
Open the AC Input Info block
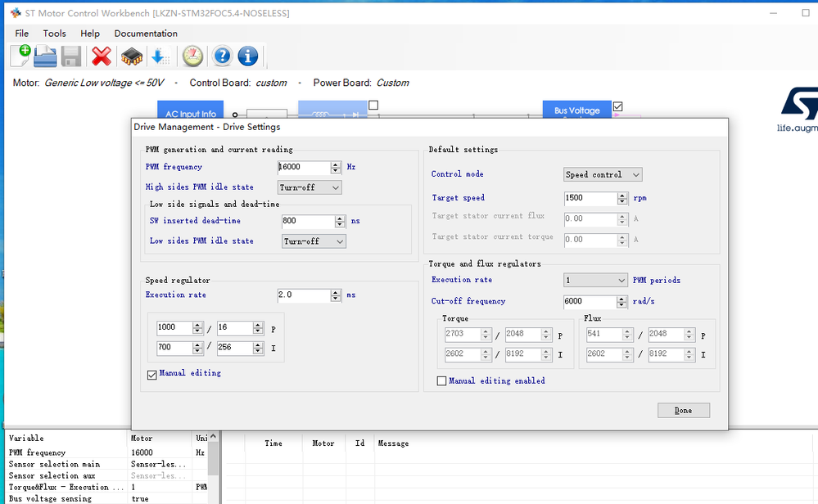191,110
